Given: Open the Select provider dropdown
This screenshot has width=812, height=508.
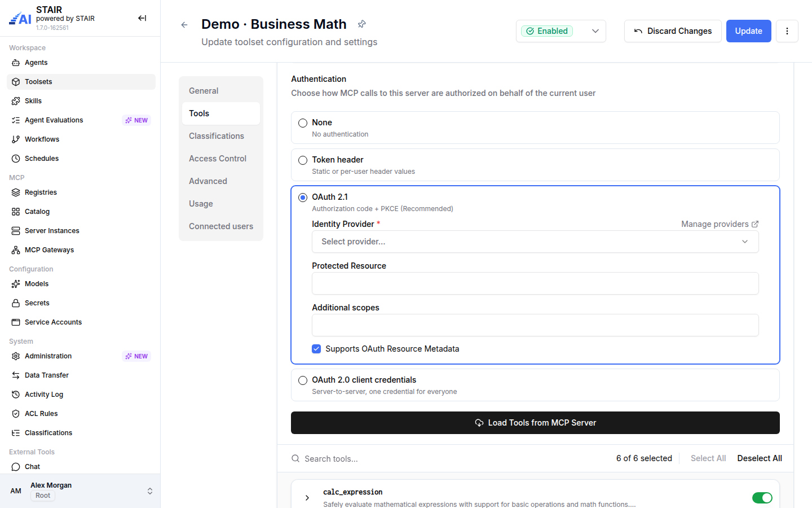Looking at the screenshot, I should click(535, 242).
